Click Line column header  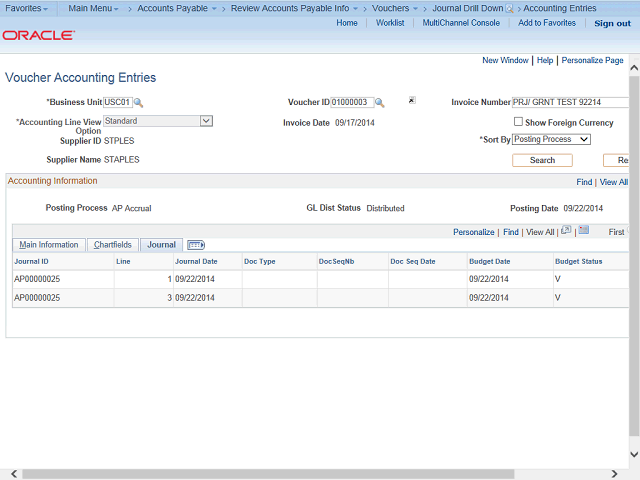click(123, 262)
